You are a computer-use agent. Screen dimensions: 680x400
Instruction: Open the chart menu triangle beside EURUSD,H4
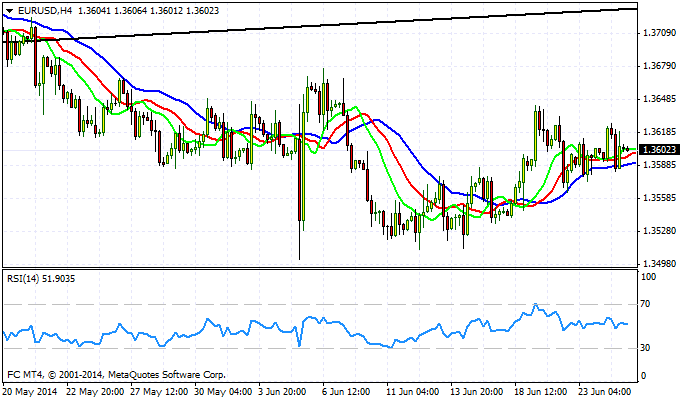tap(10, 11)
